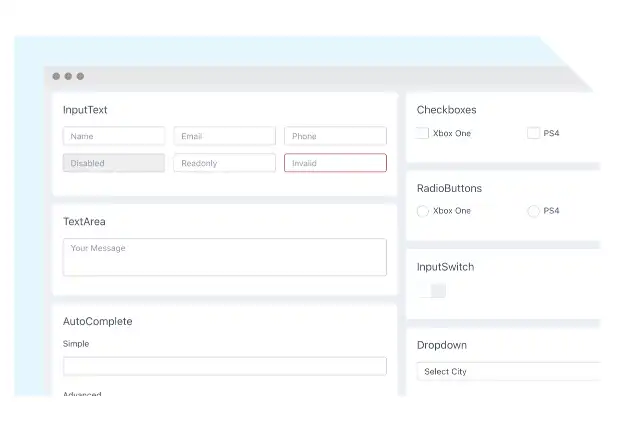The width and height of the screenshot is (619, 443).
Task: Select the Phone input field
Action: pos(335,136)
